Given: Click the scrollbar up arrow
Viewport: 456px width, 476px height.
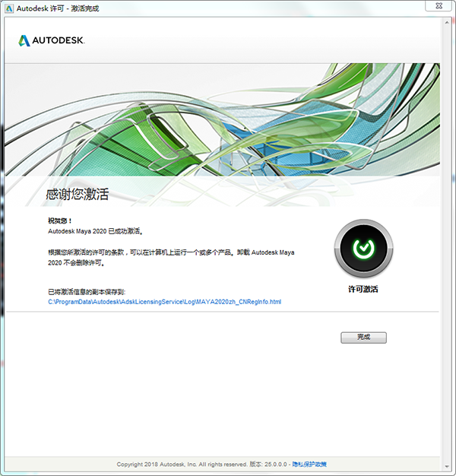Looking at the screenshot, I should [447, 23].
